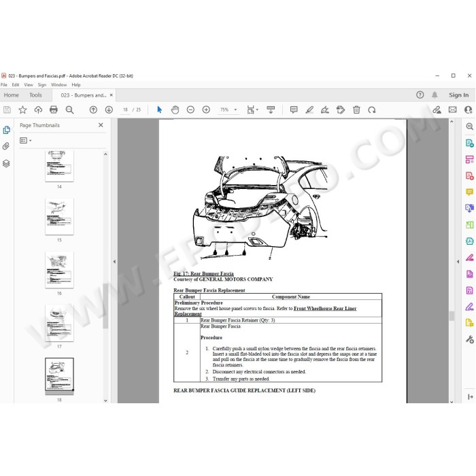Click the Fig. 17: Rear Bumper Fascia link
Screen dimensions: 476x476
point(203,273)
